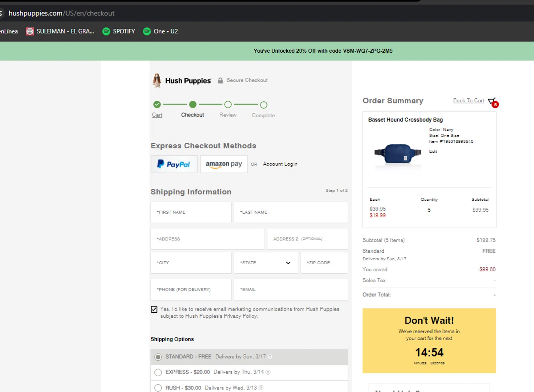
Task: Click the navy crossbody bag thumbnail
Action: point(398,154)
